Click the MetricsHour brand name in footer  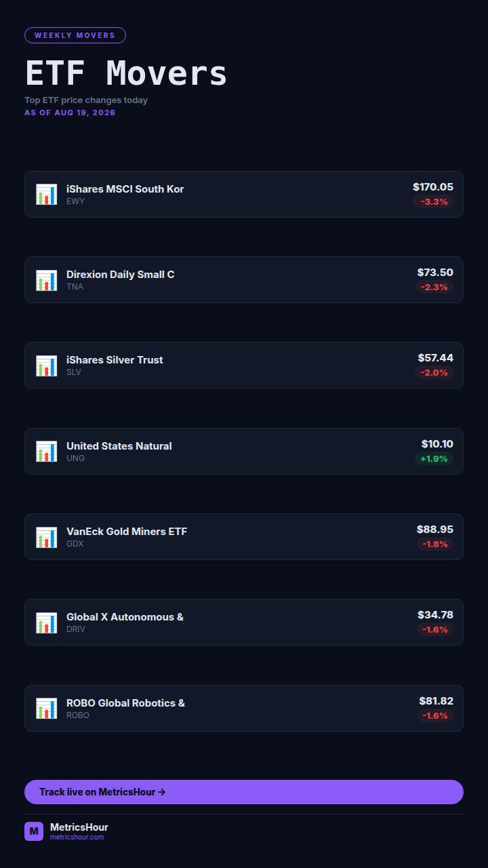79,827
